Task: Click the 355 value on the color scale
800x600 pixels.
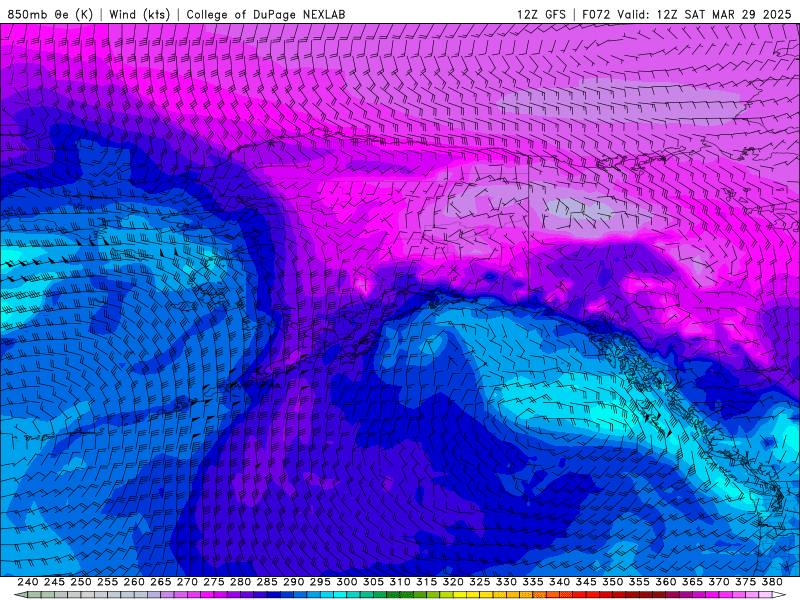Action: (639, 582)
